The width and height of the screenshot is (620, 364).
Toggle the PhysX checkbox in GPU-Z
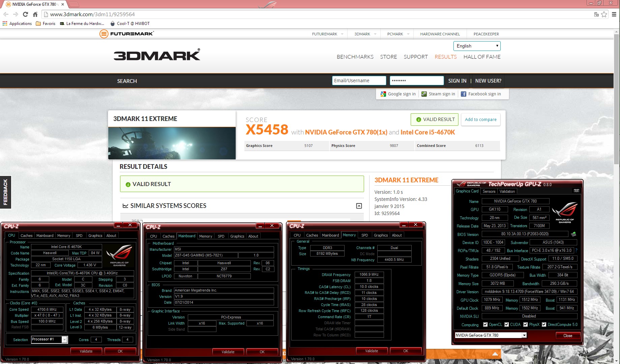525,325
